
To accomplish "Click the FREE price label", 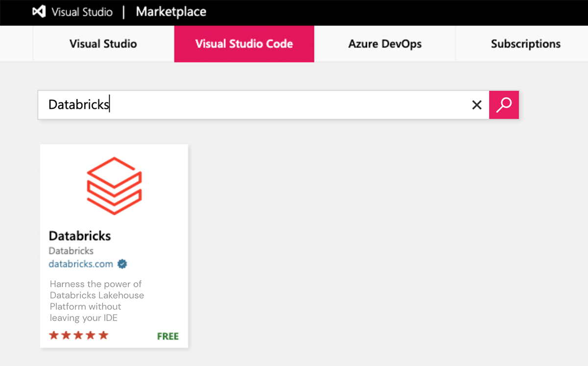I will pyautogui.click(x=168, y=335).
